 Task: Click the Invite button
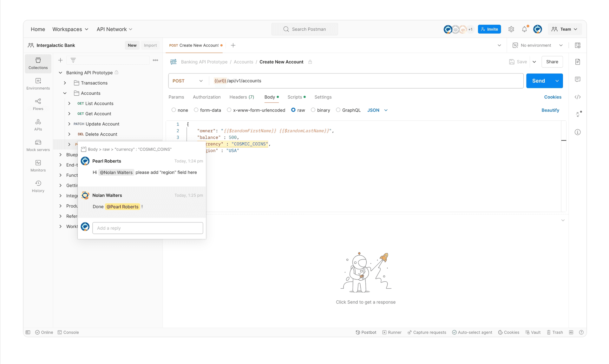[489, 29]
